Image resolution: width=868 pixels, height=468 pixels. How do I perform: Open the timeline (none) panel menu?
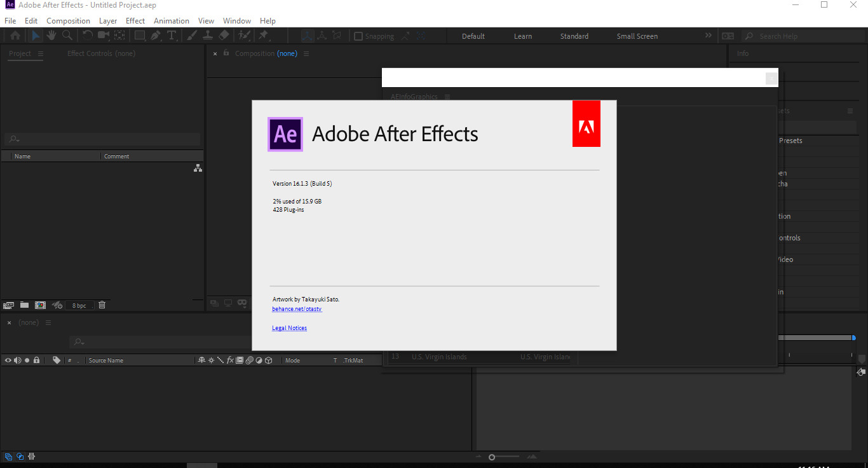pyautogui.click(x=48, y=322)
